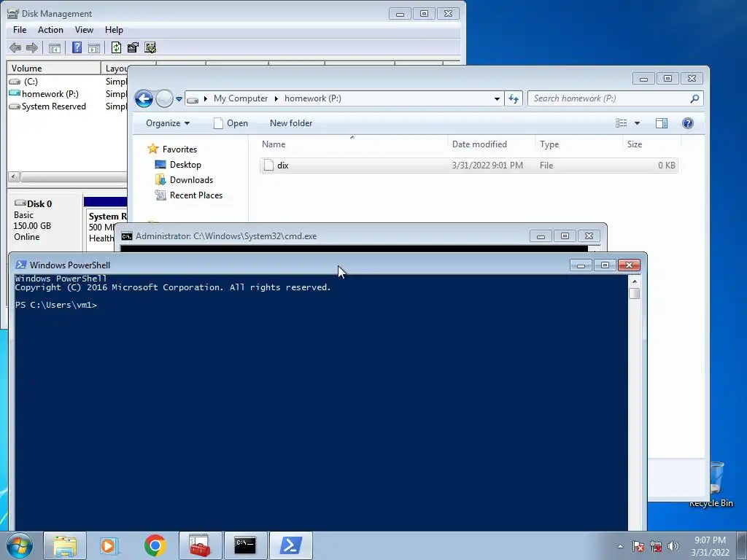Open the address bar history dropdown
The image size is (747, 560).
point(497,98)
